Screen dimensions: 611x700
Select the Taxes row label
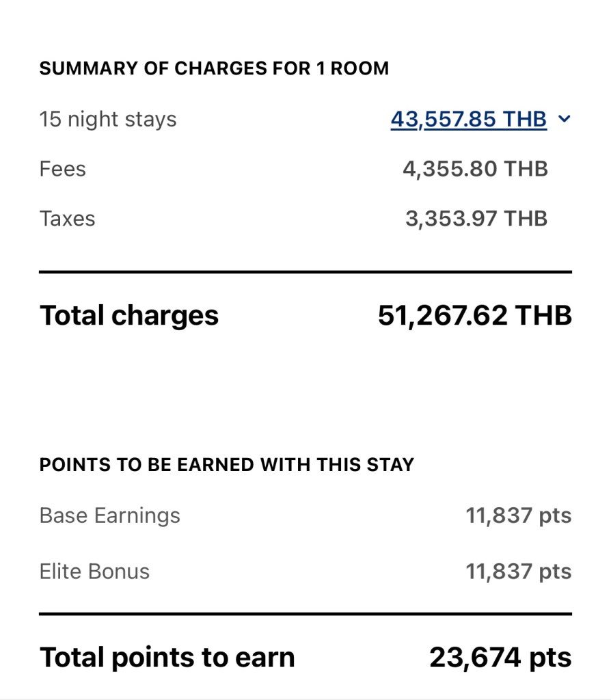coord(67,219)
